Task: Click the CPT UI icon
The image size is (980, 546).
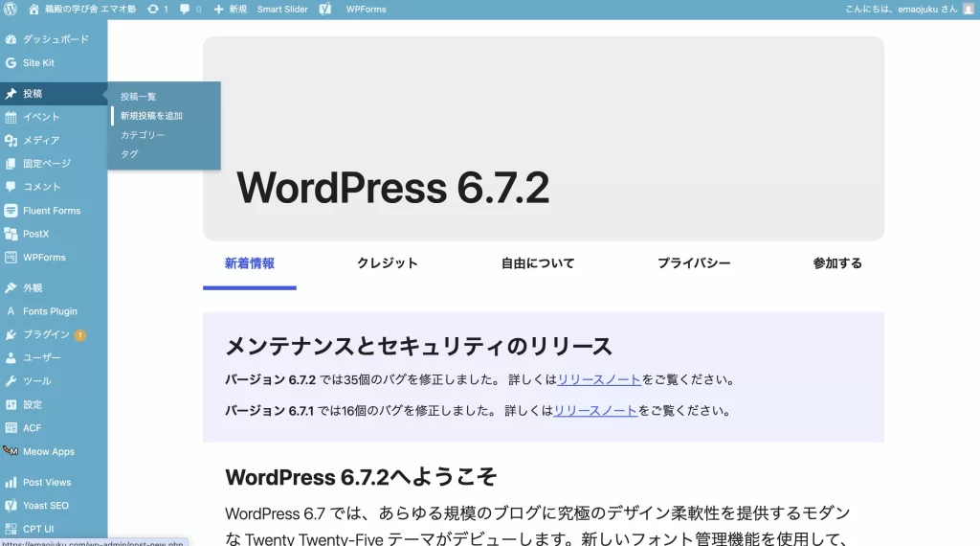Action: pos(11,529)
